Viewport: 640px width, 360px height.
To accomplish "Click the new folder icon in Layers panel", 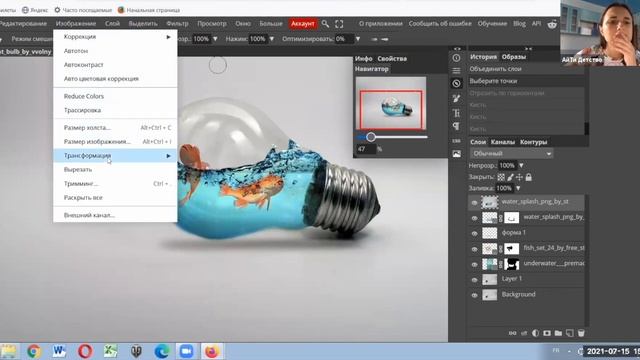I will [x=558, y=333].
